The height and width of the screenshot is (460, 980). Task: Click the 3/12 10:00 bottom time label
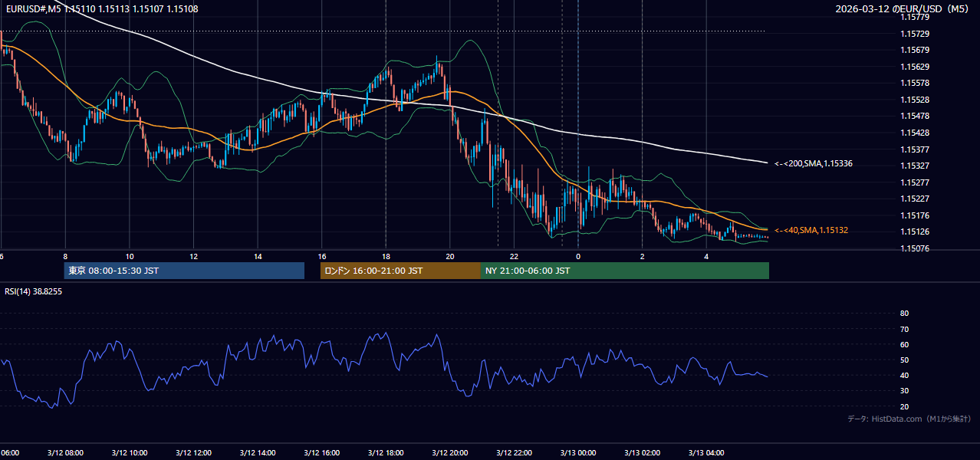click(129, 452)
